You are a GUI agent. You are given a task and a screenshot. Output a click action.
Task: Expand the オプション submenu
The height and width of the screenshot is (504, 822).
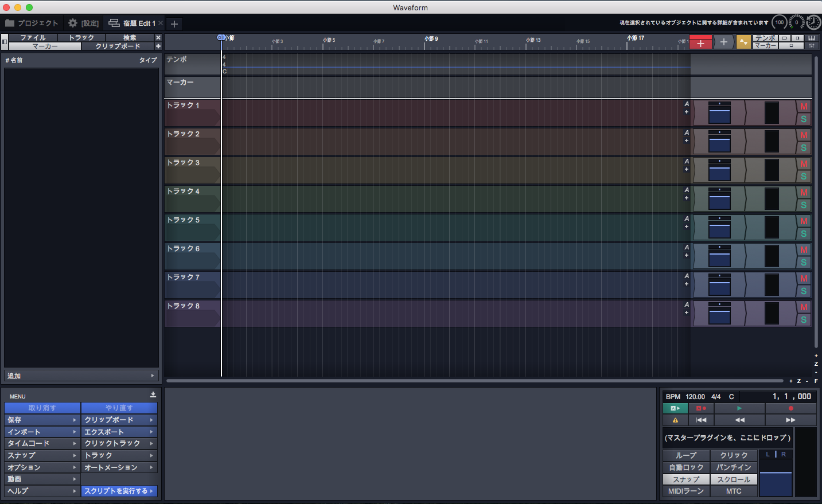(42, 467)
